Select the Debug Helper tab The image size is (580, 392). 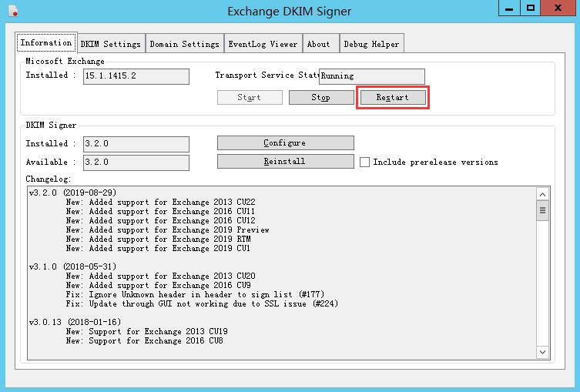pyautogui.click(x=371, y=44)
